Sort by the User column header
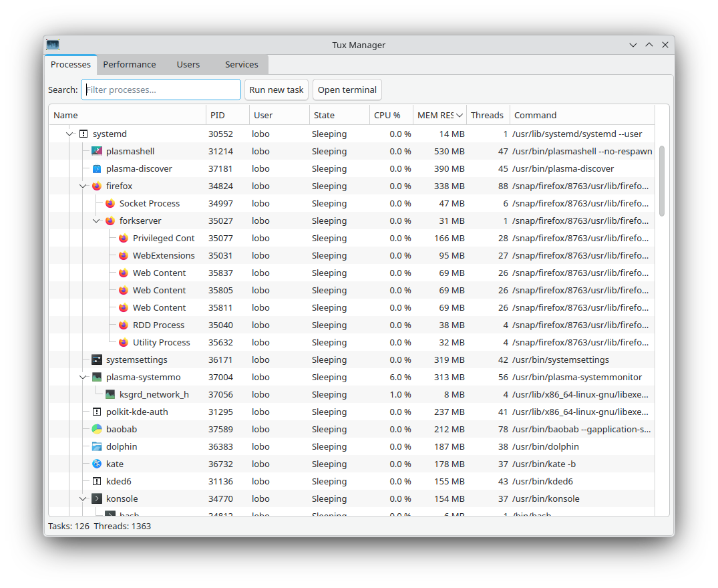This screenshot has width=718, height=588. (x=279, y=115)
